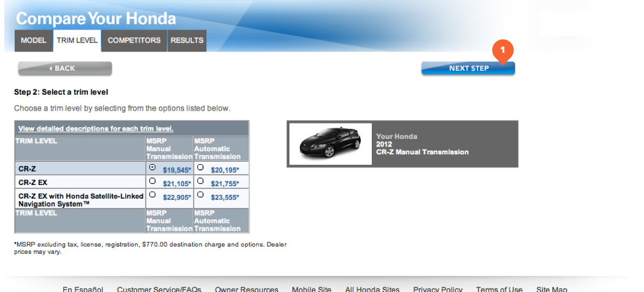
Task: Open the Owner Resources footer link
Action: click(x=246, y=289)
